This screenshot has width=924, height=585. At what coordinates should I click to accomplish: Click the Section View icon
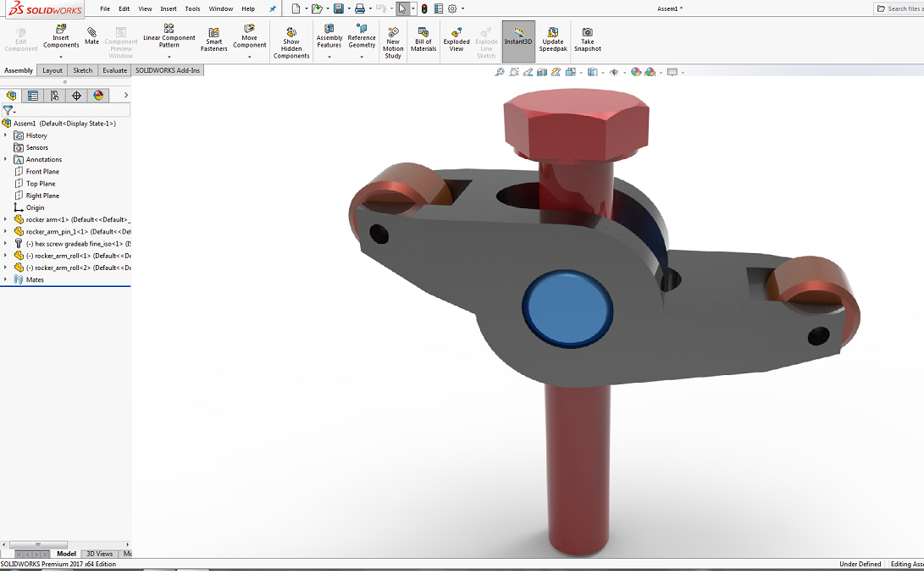pos(542,73)
